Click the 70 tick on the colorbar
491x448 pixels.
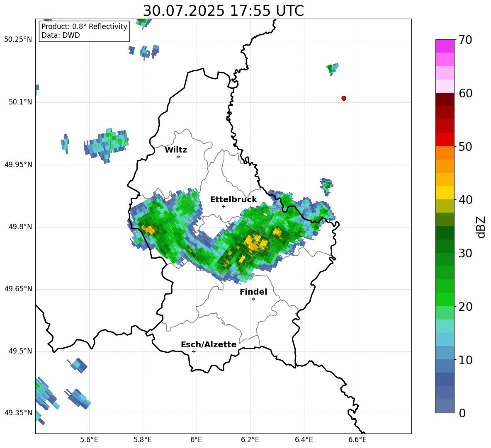point(465,40)
